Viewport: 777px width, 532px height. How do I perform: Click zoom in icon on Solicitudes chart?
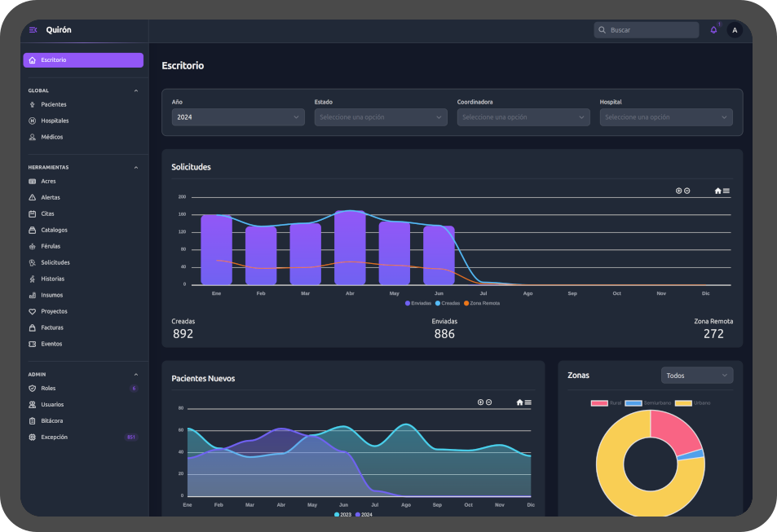point(678,191)
